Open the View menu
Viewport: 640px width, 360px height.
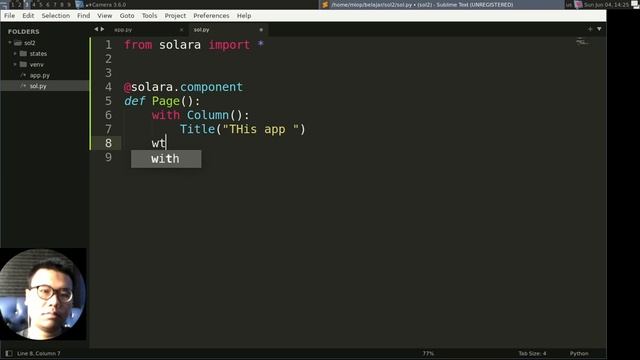pos(104,16)
